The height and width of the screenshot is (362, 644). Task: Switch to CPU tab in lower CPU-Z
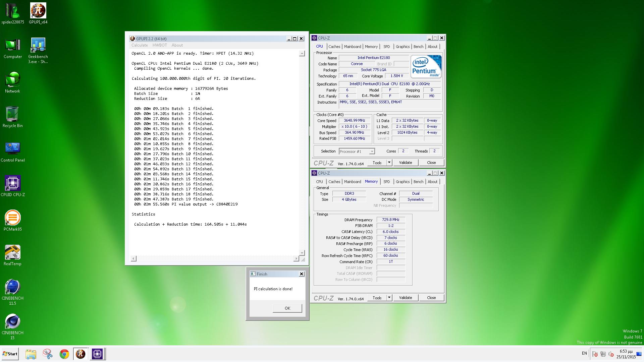tap(319, 182)
